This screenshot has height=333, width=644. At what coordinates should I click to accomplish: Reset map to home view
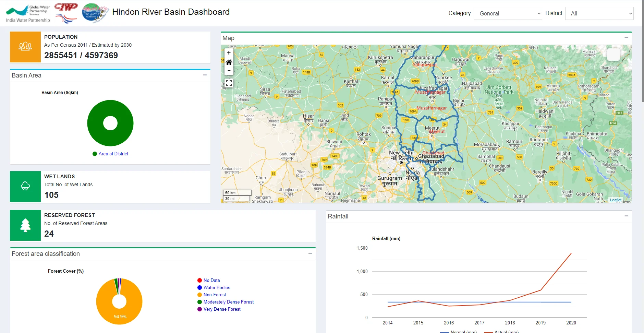tap(229, 62)
